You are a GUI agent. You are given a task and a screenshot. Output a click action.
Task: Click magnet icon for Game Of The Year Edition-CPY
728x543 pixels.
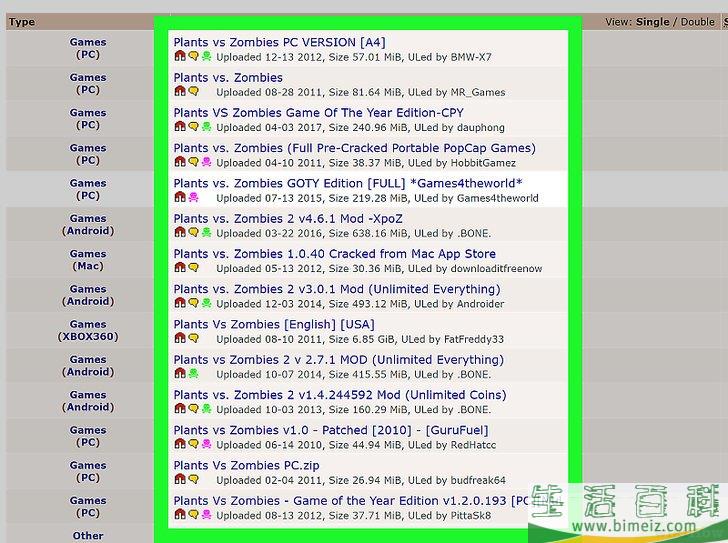tap(180, 127)
